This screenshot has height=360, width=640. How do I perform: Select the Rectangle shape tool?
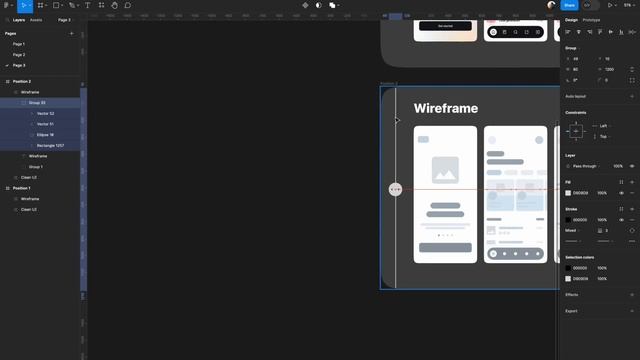pos(56,5)
